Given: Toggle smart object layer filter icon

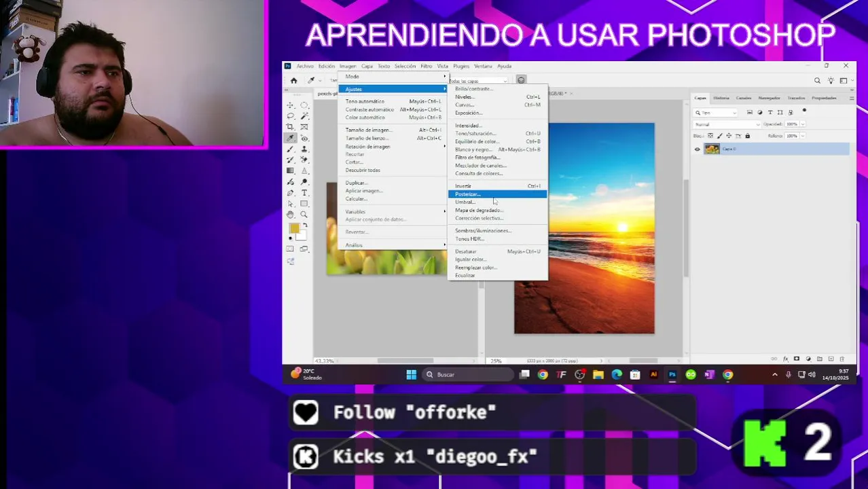Looking at the screenshot, I should tap(789, 113).
